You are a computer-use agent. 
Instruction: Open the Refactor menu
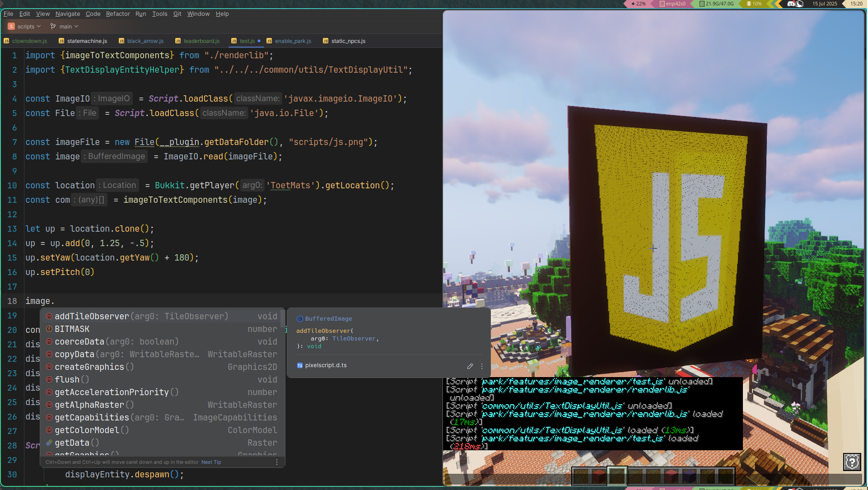[117, 14]
